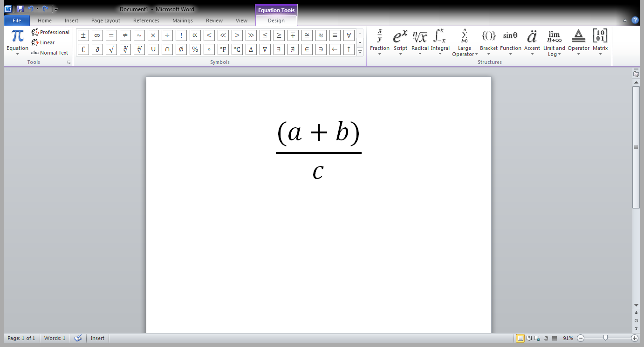This screenshot has width=644, height=347.
Task: Expand the symbols gallery with More arrow
Action: coord(359,52)
